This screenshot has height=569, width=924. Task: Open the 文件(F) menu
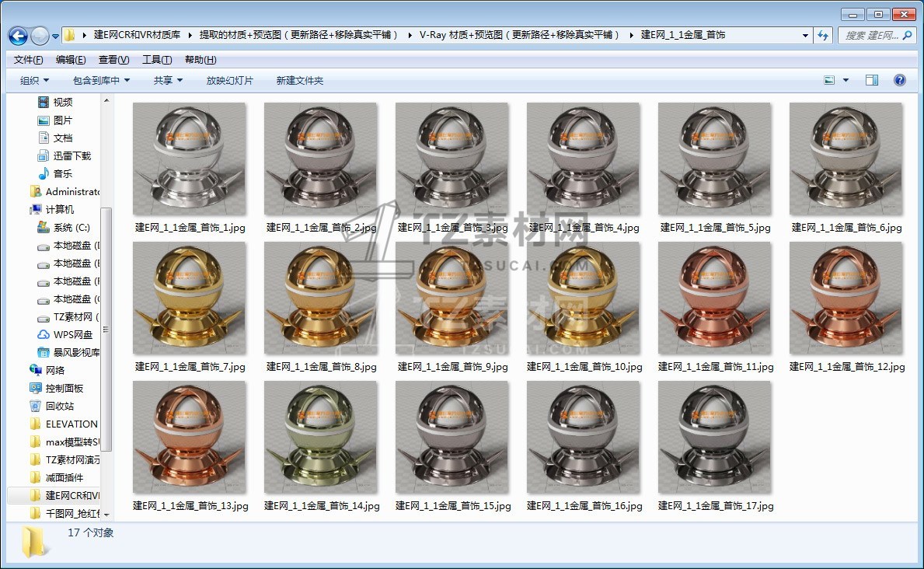(x=28, y=60)
